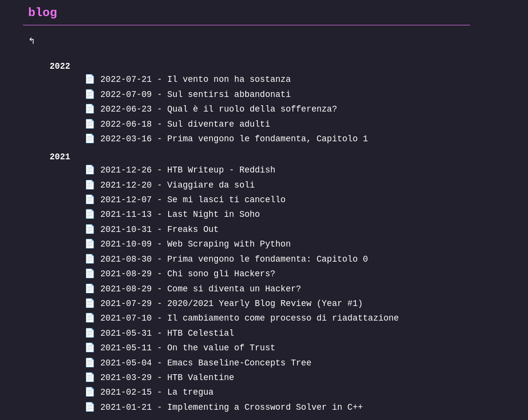The image size is (528, 420).
Task: Open post Sul diventare adulti
Action: 185,124
